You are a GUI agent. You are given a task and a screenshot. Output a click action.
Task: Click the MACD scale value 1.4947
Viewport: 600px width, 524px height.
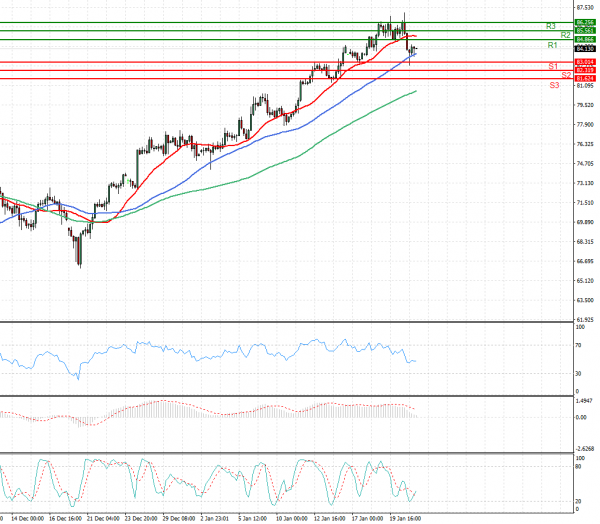coord(585,401)
